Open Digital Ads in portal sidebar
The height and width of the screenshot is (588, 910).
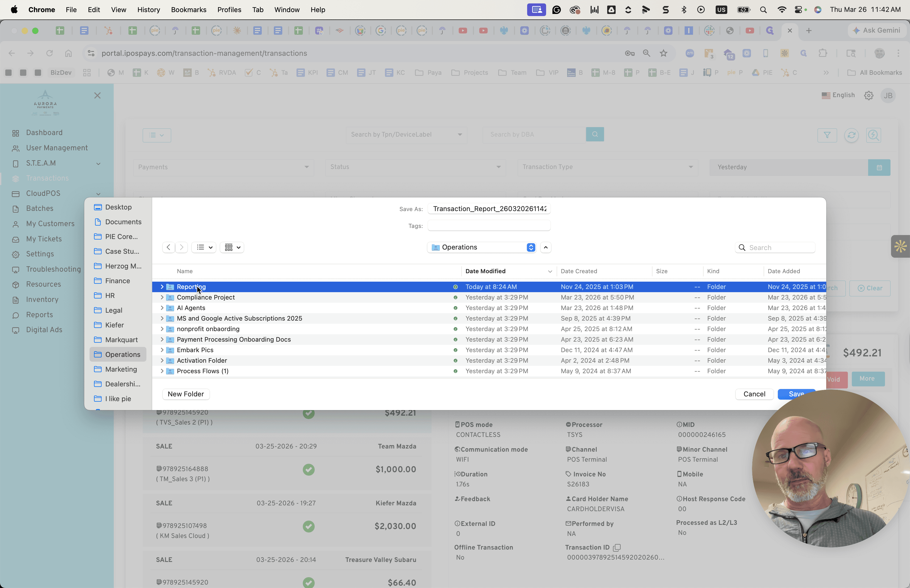(x=44, y=330)
